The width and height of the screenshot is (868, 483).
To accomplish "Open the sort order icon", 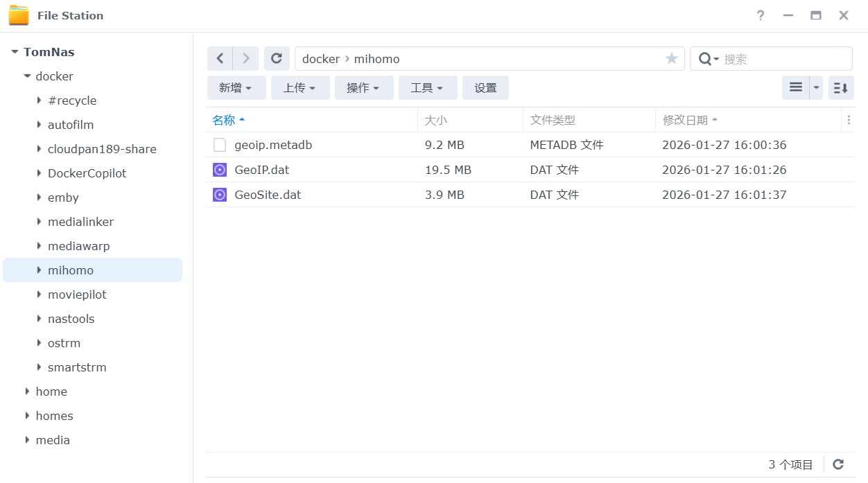I will point(840,87).
